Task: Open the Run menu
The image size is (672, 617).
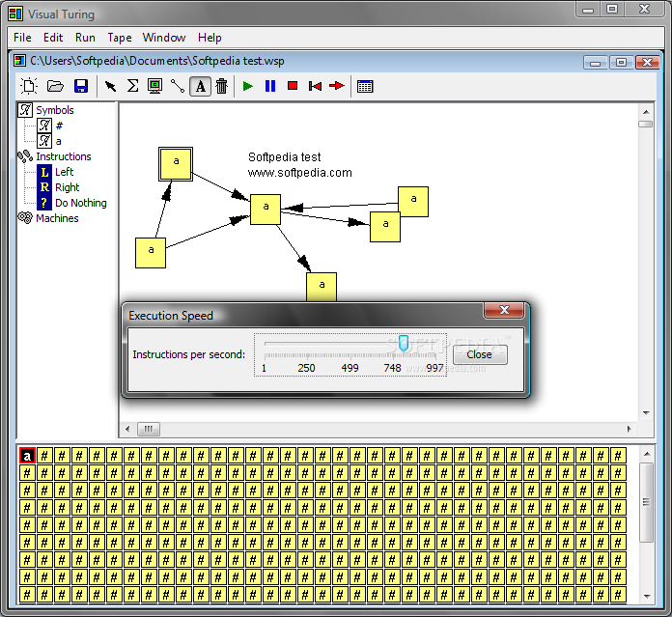Action: (x=85, y=38)
